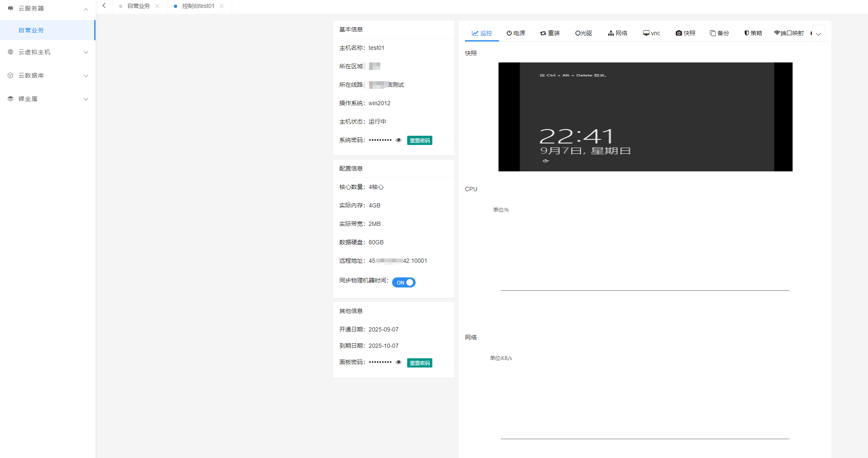This screenshot has height=458, width=868.
Task: Toggle off 同步物理机器时间 switch
Action: pyautogui.click(x=404, y=282)
